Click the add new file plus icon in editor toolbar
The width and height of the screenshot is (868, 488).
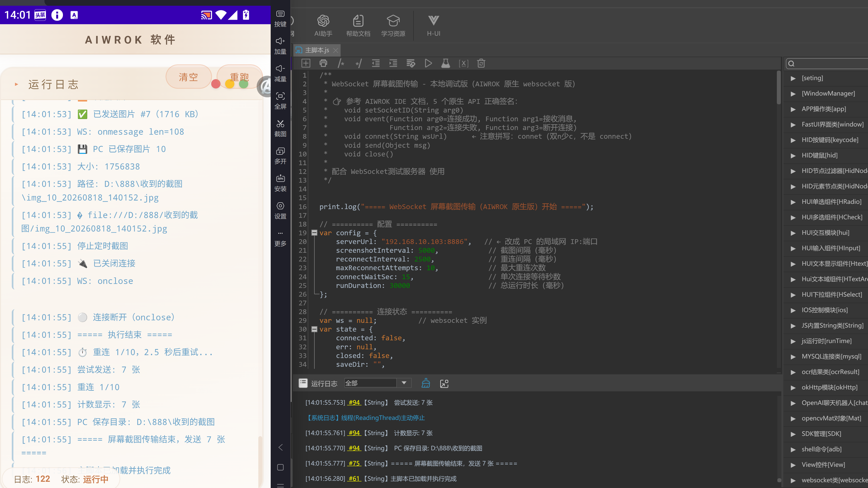(x=306, y=63)
